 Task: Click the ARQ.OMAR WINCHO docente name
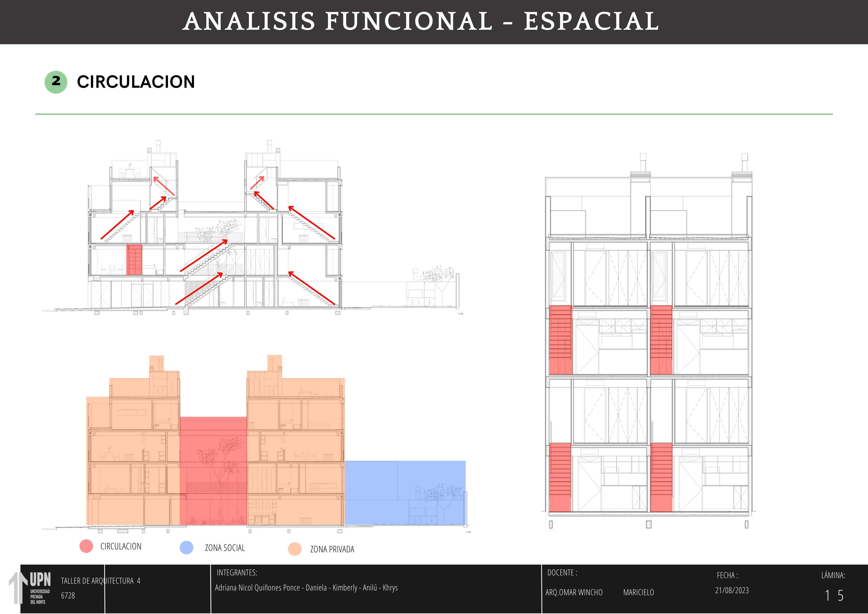(574, 592)
